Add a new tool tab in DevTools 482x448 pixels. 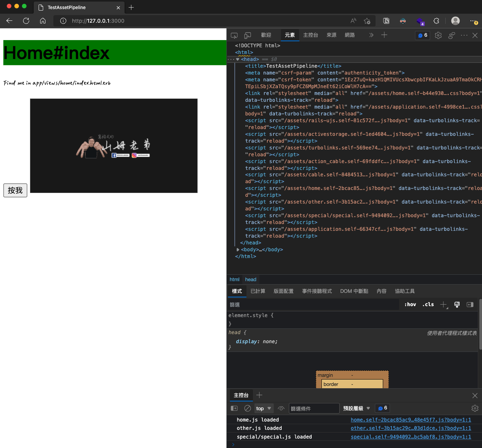(x=384, y=35)
